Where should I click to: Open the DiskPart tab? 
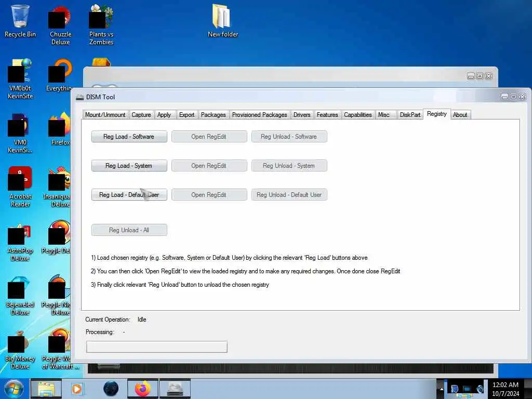coord(410,115)
